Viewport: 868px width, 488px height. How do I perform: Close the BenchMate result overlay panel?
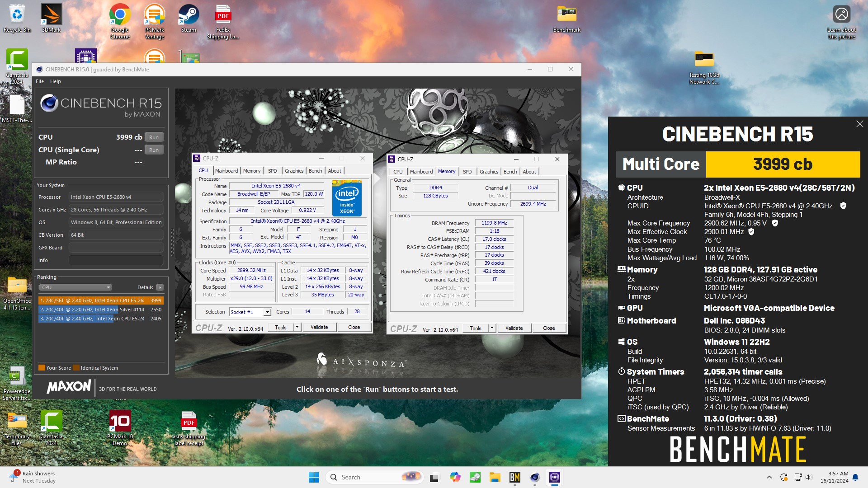[859, 124]
